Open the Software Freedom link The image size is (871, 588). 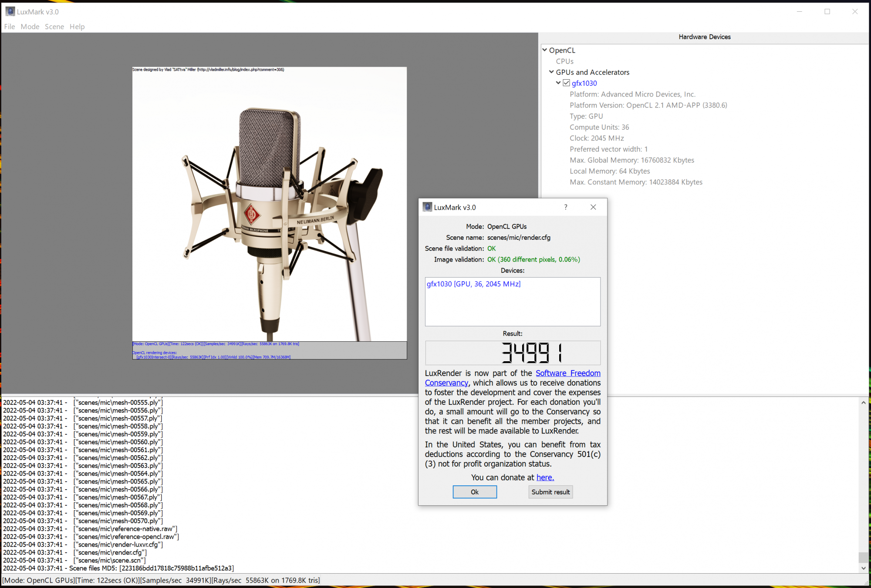567,373
